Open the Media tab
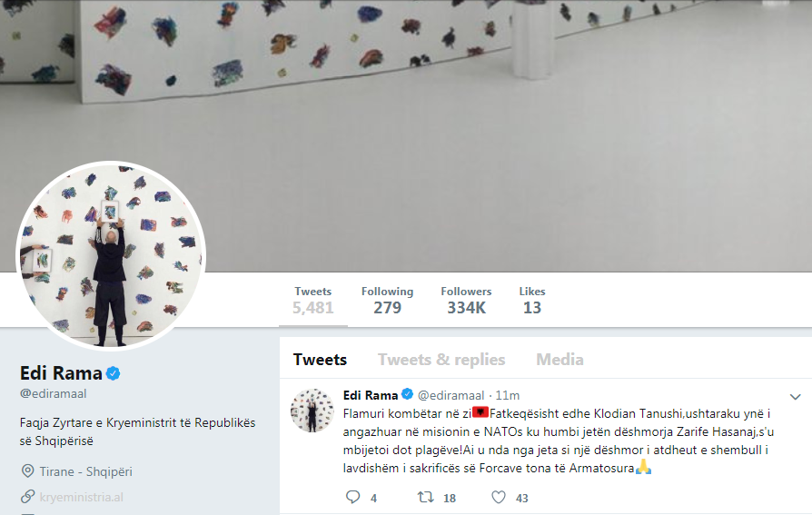812x515 pixels. tap(559, 360)
